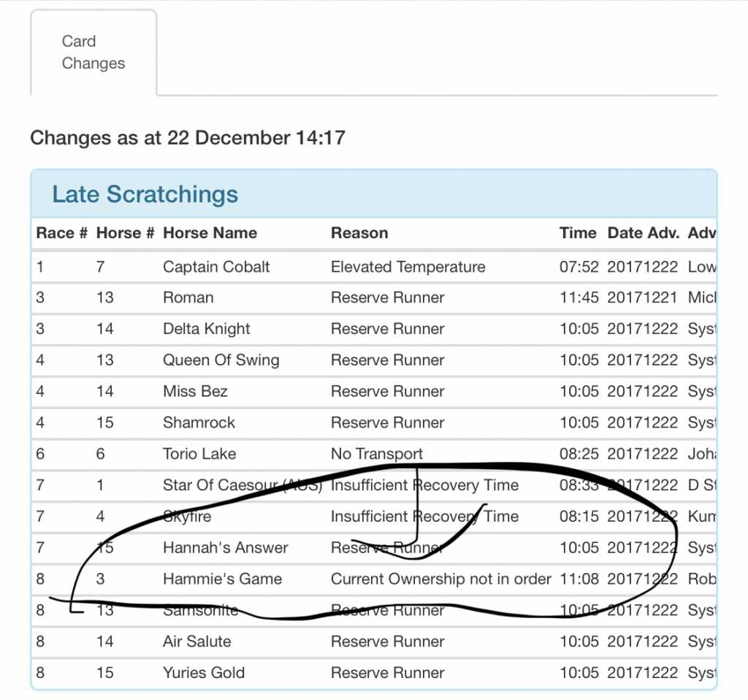
Task: Click the No Transport reason cell
Action: click(x=377, y=454)
